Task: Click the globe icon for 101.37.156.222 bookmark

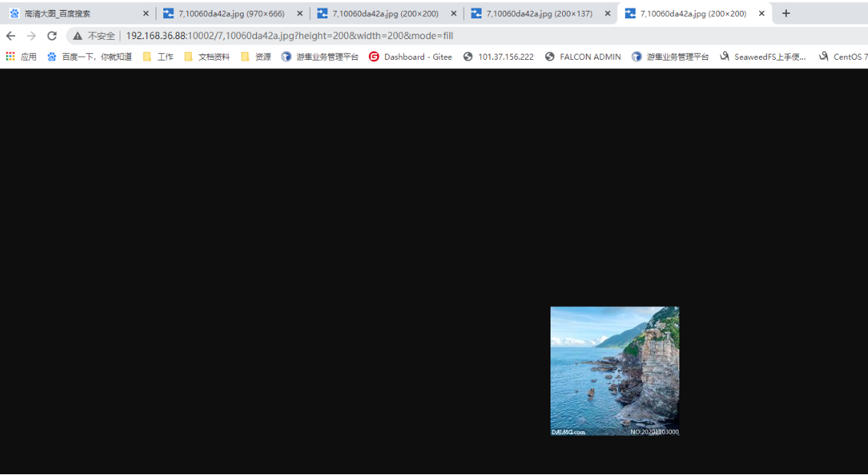Action: point(466,56)
